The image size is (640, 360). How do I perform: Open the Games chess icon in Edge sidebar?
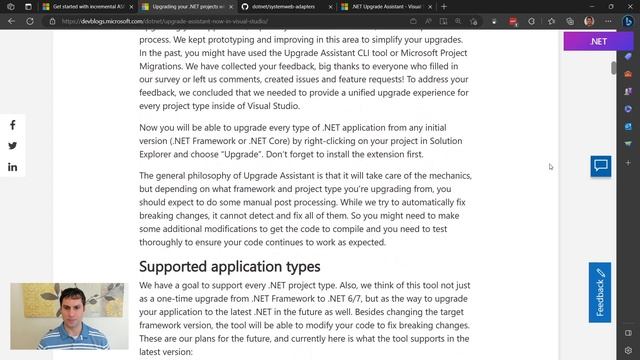pos(628,91)
